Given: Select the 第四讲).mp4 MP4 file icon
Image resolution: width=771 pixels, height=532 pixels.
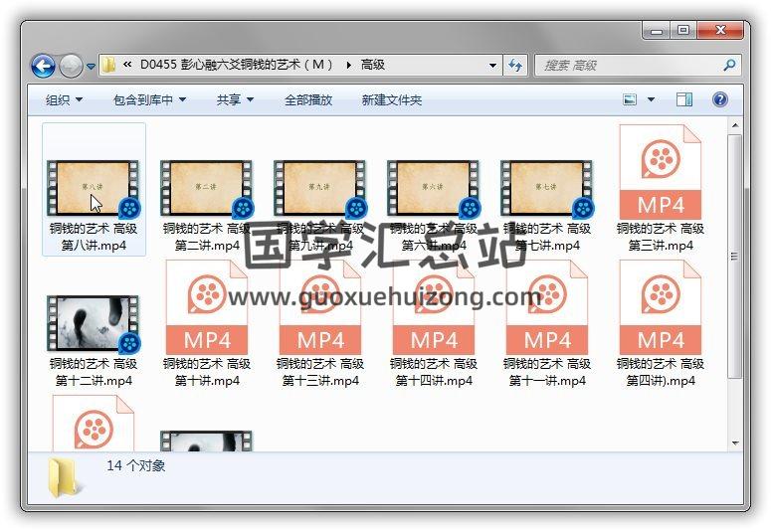Looking at the screenshot, I should coord(661,307).
